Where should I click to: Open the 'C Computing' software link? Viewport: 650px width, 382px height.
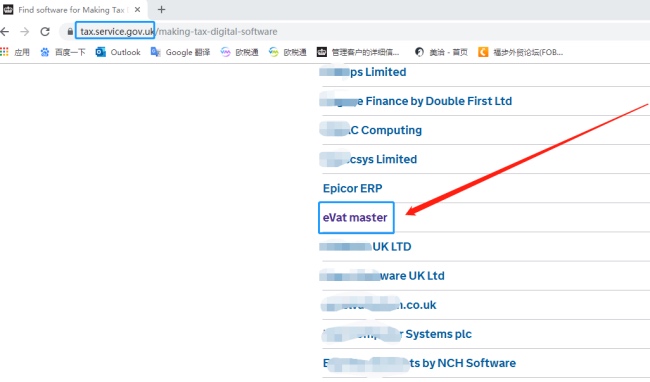371,130
